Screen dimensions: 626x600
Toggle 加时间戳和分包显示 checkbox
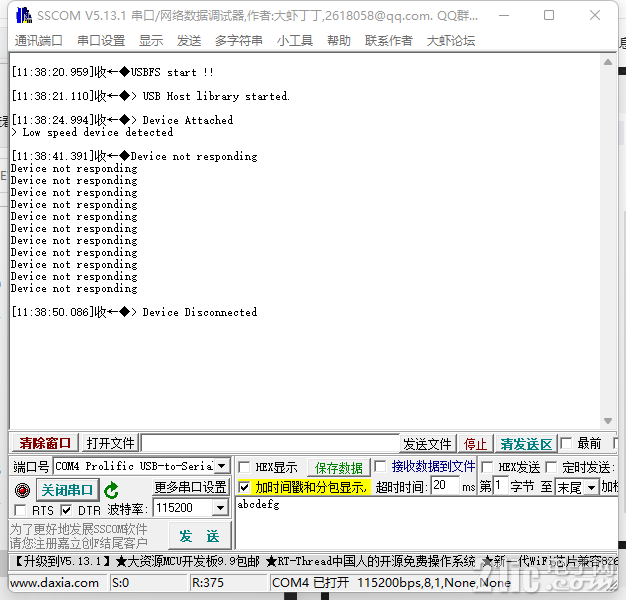coord(244,487)
